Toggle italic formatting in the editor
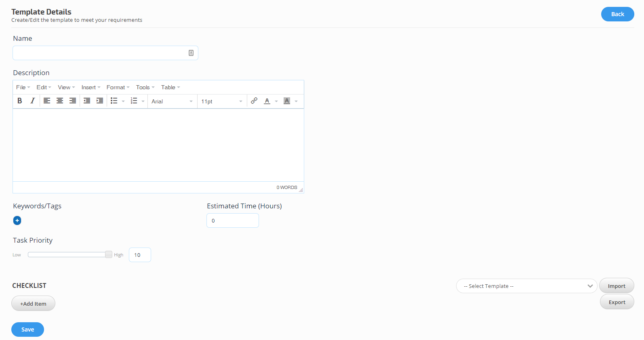Screen dimensions: 644x340 [33, 101]
